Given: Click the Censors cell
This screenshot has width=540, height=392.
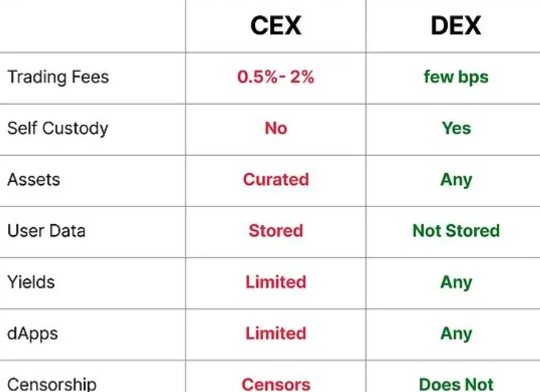Looking at the screenshot, I should click(276, 385).
